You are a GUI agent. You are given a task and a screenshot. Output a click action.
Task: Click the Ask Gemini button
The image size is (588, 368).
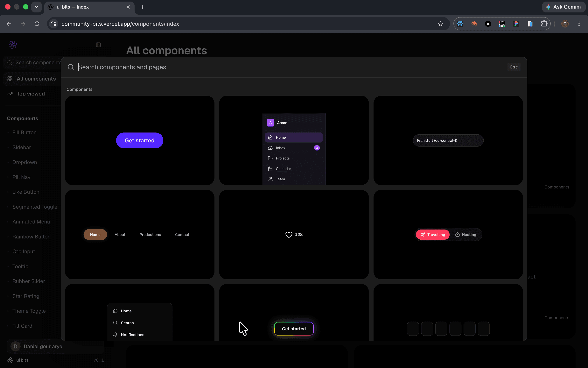(563, 7)
